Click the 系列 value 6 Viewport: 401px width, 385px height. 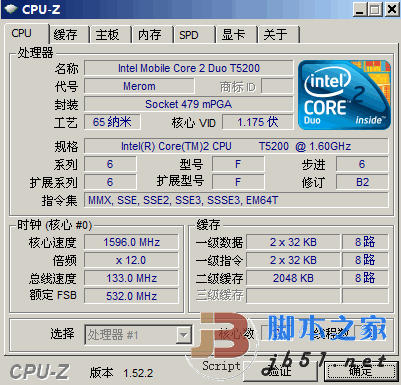[110, 164]
